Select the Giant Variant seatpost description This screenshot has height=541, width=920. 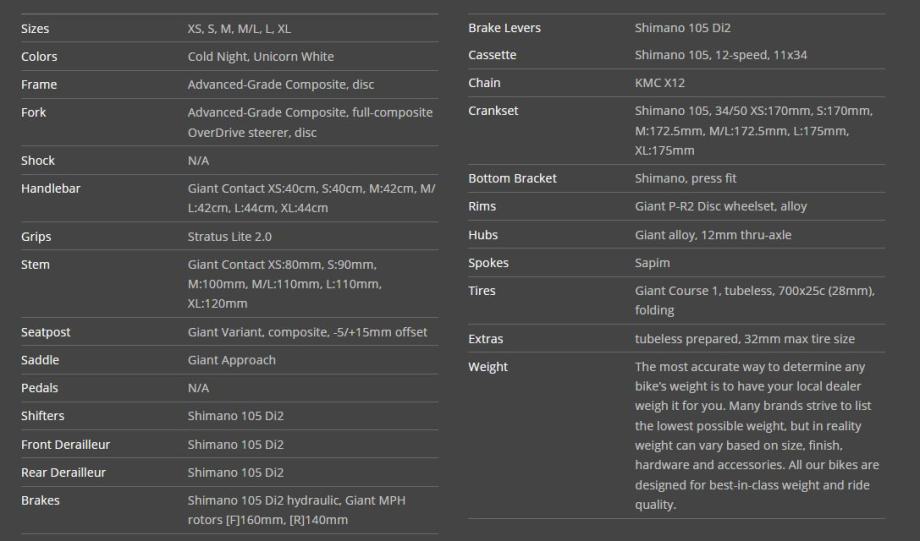307,332
